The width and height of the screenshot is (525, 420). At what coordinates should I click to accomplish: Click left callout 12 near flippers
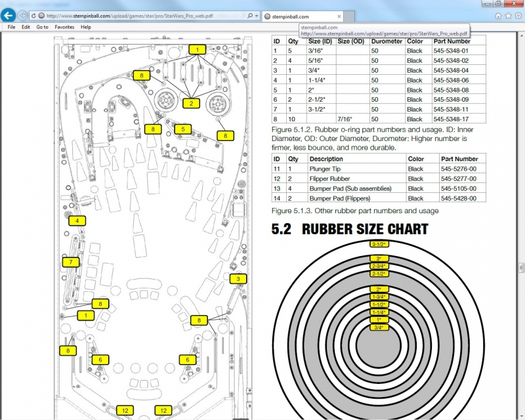[x=125, y=411]
